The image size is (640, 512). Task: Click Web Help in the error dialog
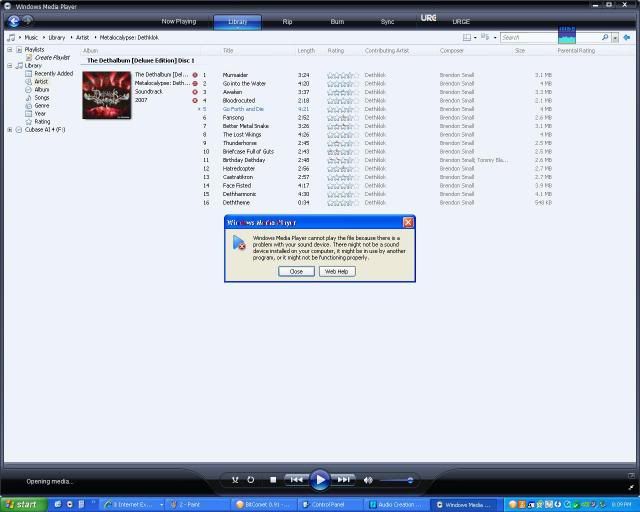click(337, 272)
